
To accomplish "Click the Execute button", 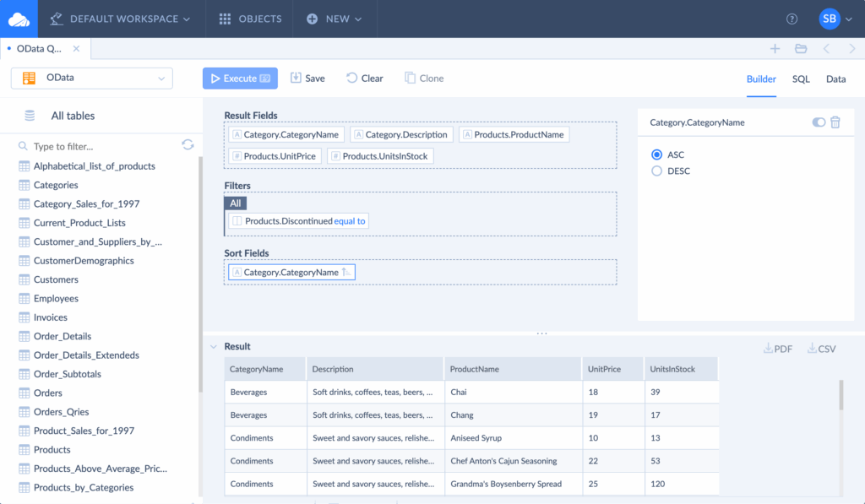I will coord(239,78).
